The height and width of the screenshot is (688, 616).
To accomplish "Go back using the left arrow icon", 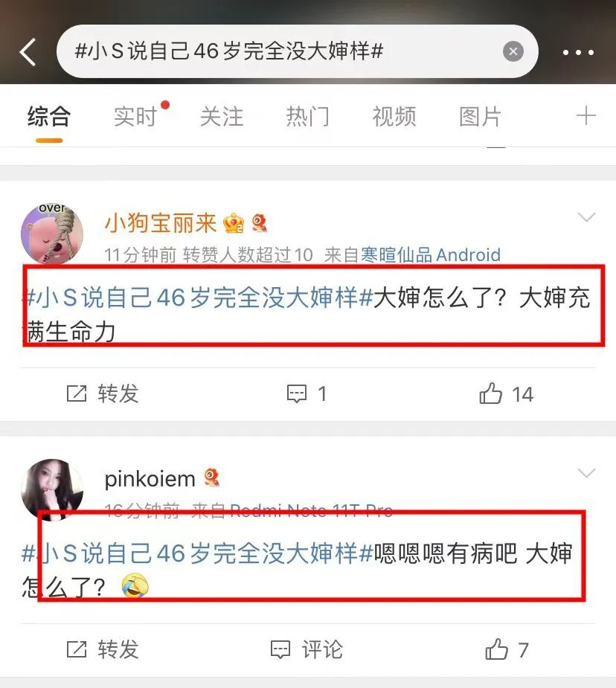I will point(28,52).
